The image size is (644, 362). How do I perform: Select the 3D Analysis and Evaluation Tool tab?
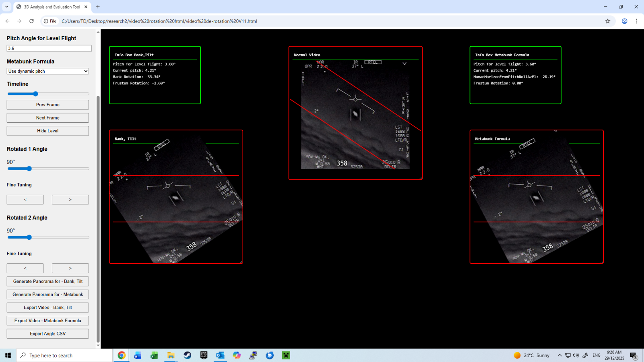[x=52, y=7]
